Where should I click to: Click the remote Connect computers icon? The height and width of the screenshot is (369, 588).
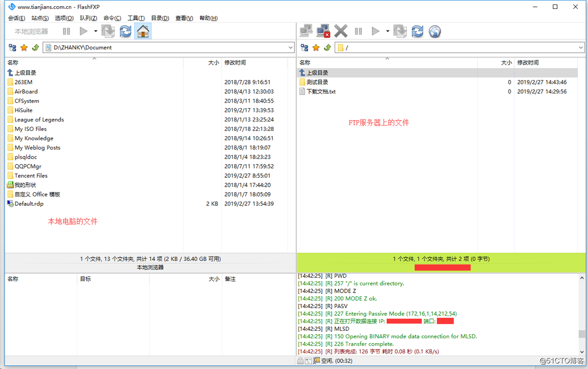(x=306, y=31)
